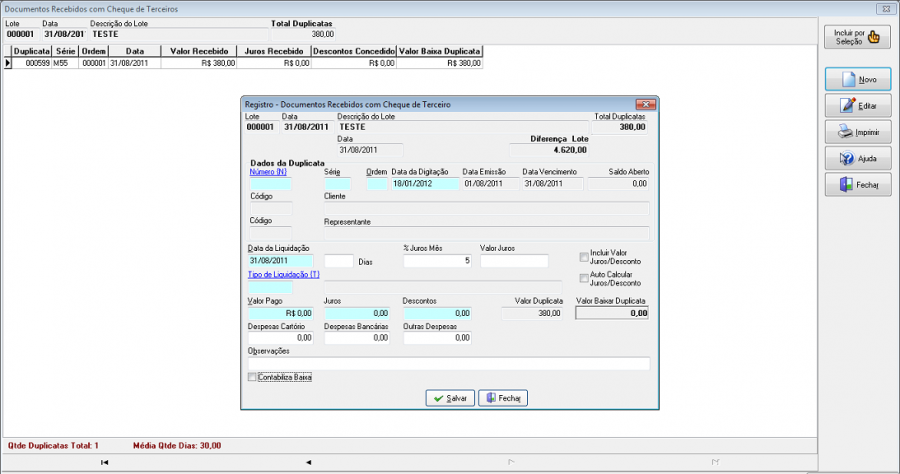Click the Ordem input field
This screenshot has width=900, height=474.
377,184
